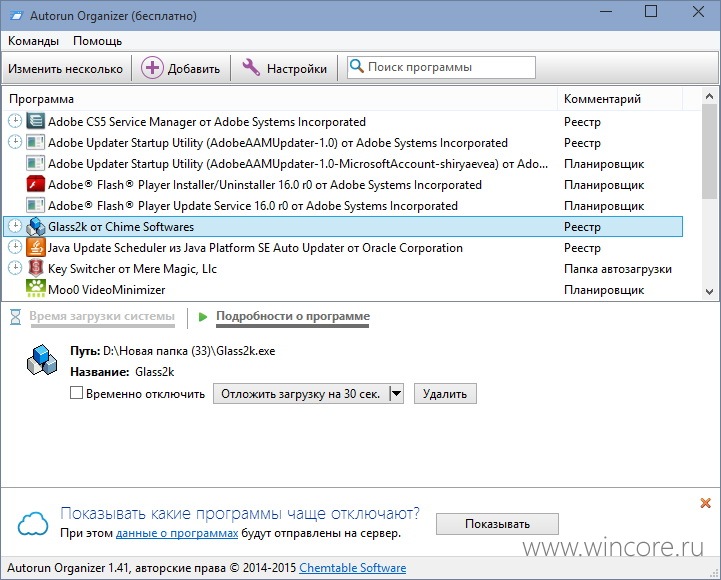Click the green play arrow near Подробности о программе
Screen dimensions: 721x580
point(202,316)
